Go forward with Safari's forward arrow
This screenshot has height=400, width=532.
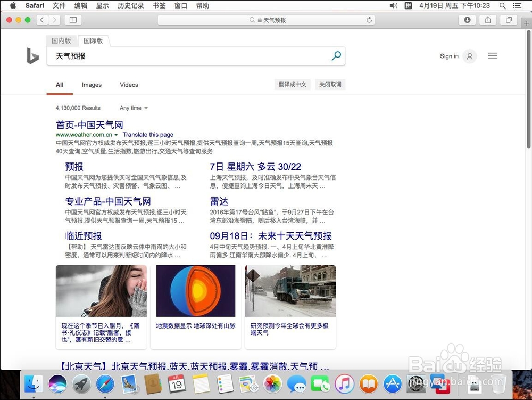(x=54, y=20)
